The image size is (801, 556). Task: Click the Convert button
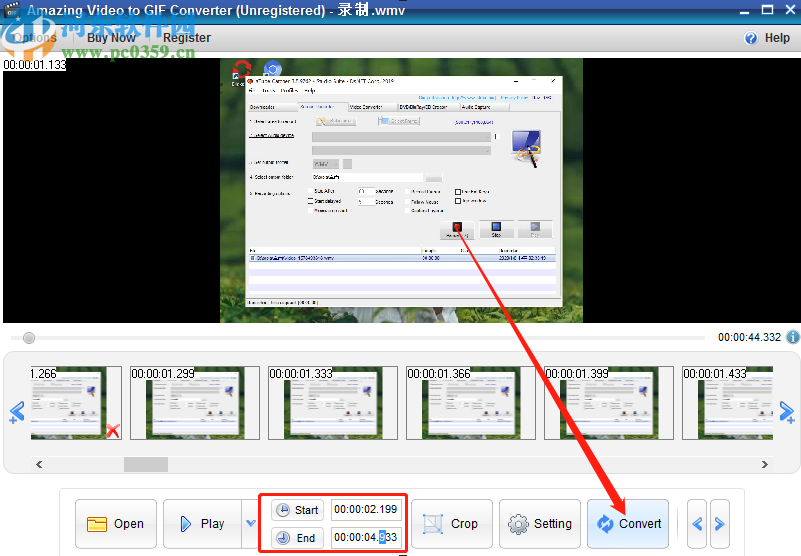point(628,524)
